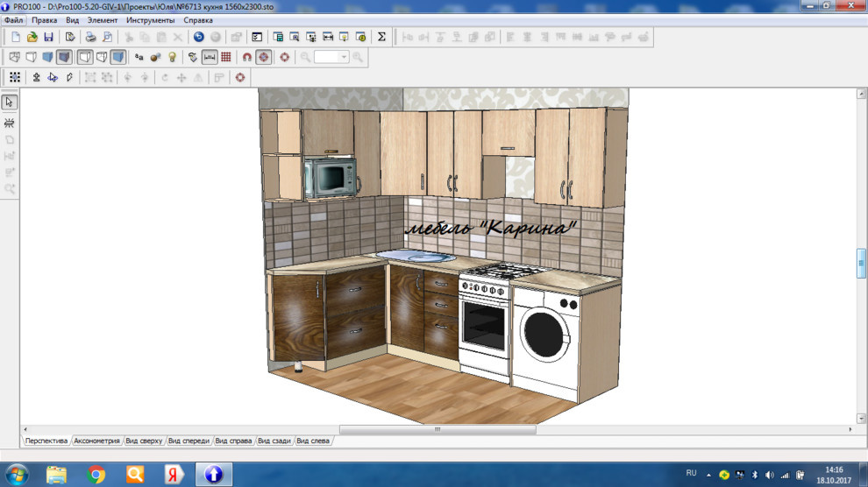Open the Файл menu

[x=14, y=19]
